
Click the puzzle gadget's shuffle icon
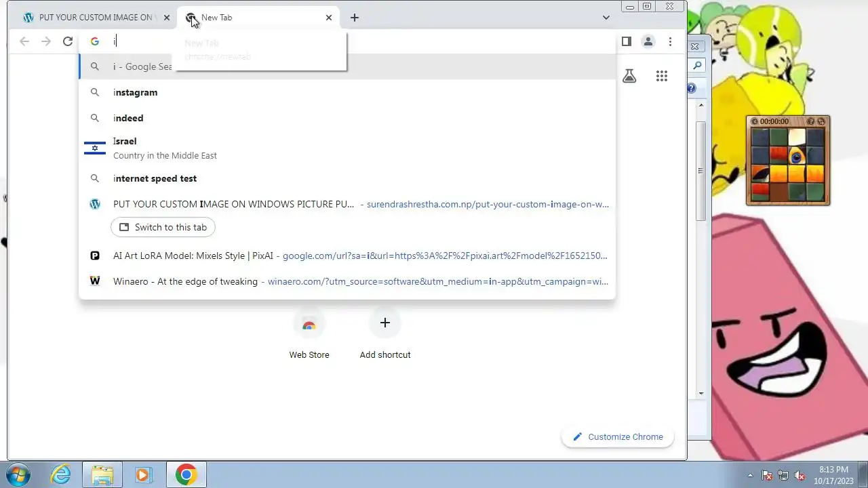pyautogui.click(x=821, y=121)
